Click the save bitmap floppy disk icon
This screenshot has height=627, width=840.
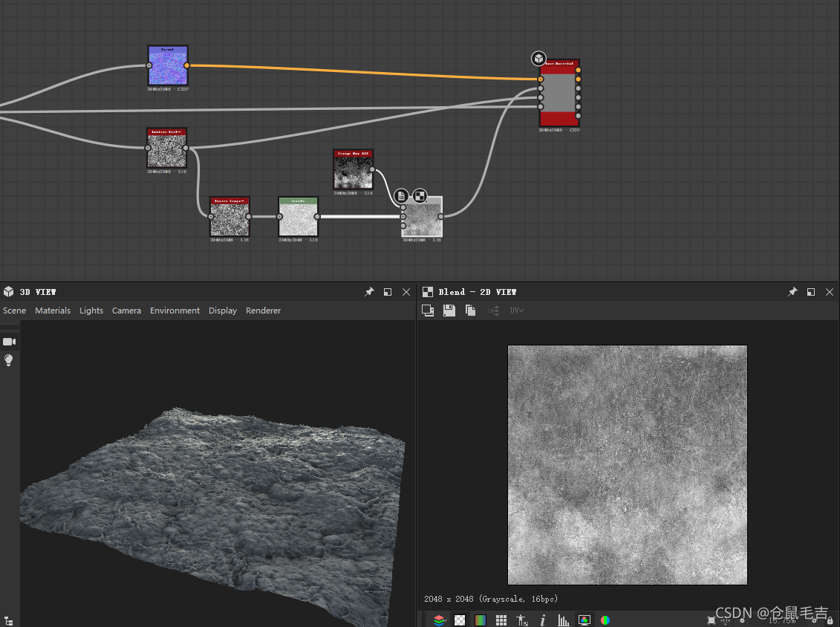[x=449, y=311]
